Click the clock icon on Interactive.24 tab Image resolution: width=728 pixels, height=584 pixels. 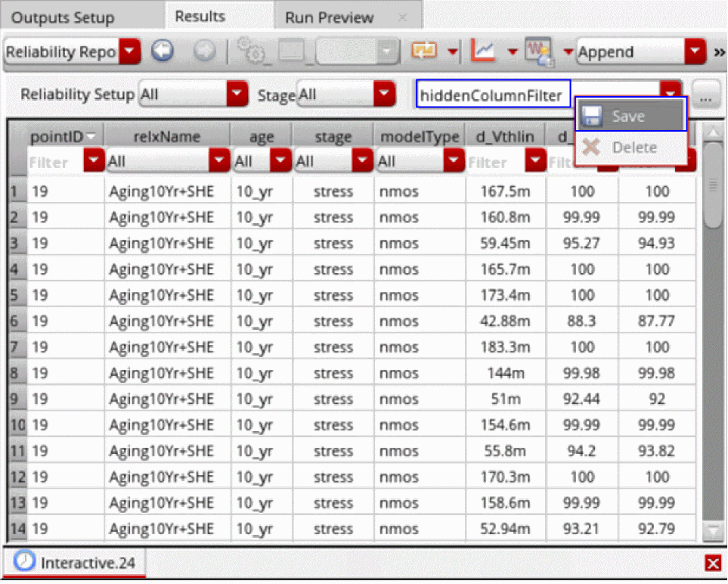coord(24,561)
